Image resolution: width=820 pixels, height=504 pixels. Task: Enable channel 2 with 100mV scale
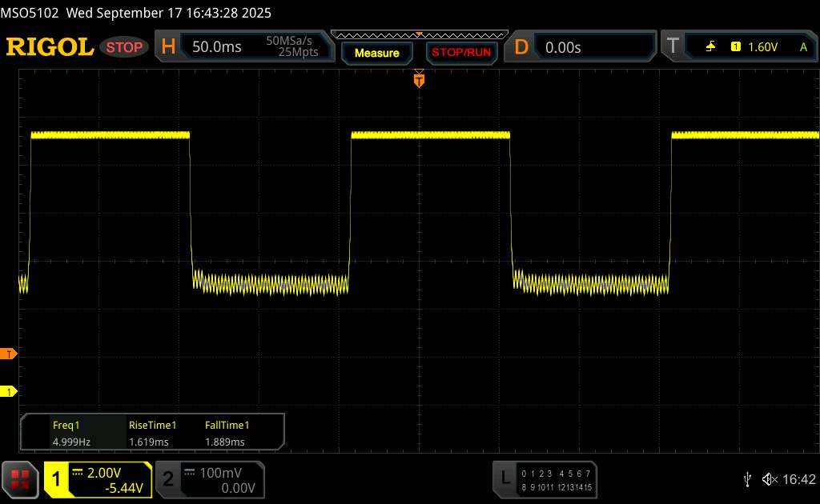pyautogui.click(x=208, y=479)
